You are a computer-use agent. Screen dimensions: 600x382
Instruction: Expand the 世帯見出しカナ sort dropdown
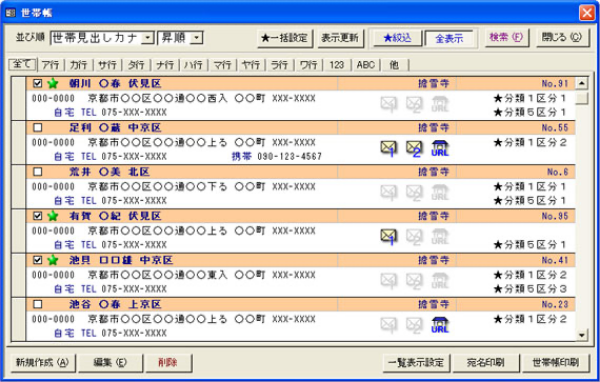147,38
